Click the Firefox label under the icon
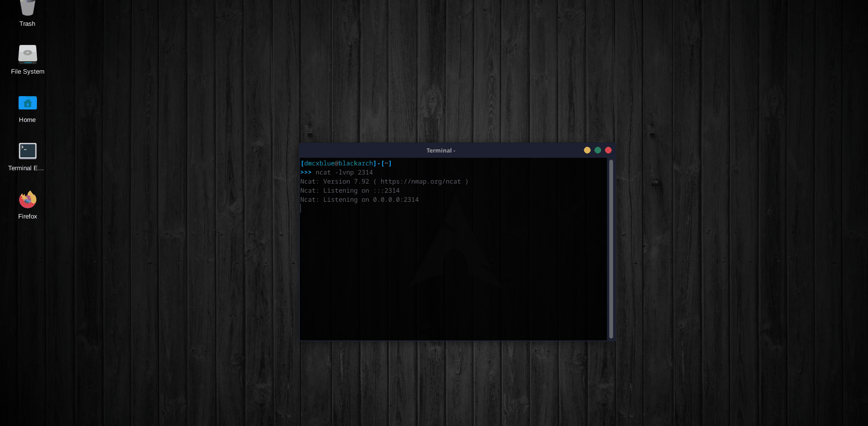This screenshot has width=868, height=426. point(28,217)
